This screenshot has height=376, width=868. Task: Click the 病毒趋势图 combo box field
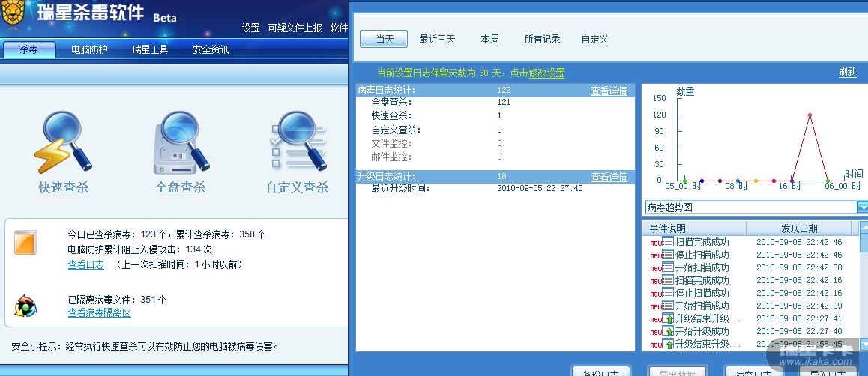[x=750, y=207]
